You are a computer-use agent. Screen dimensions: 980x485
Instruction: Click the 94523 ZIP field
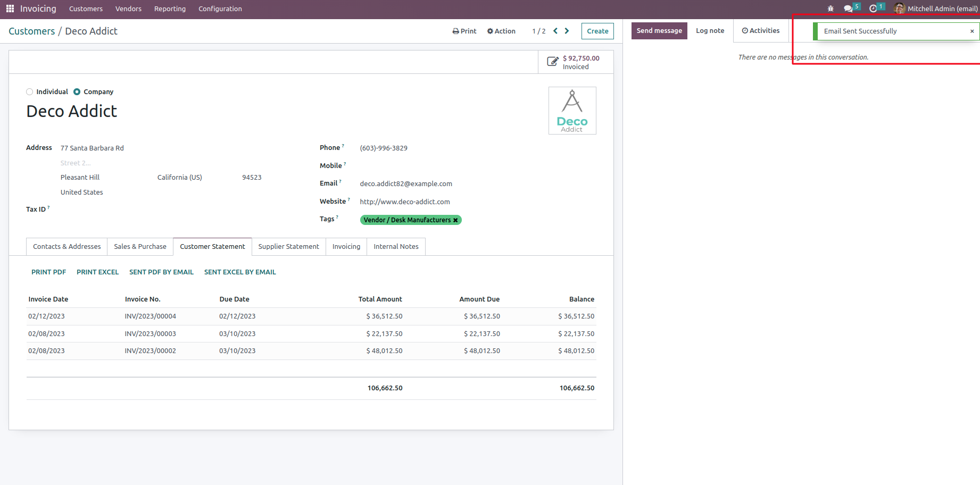(252, 178)
